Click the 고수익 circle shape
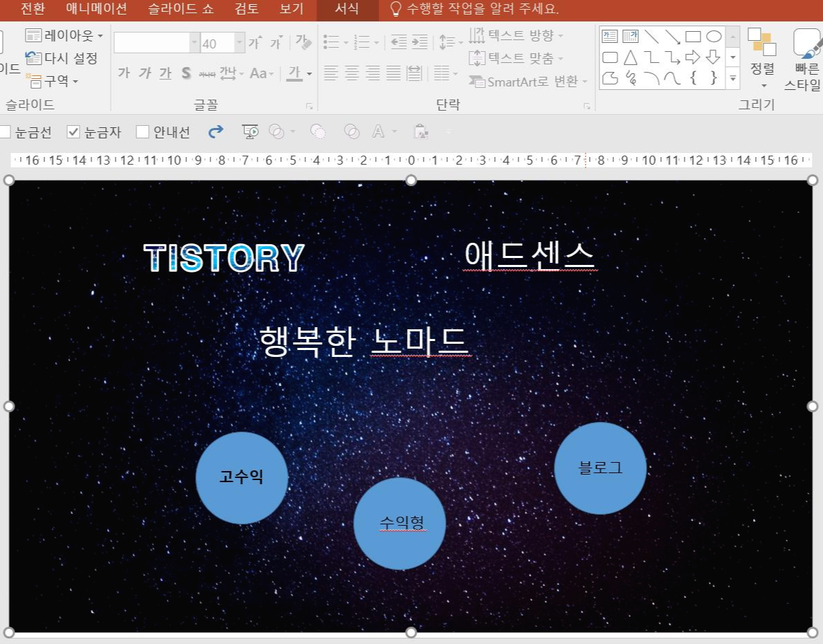Image resolution: width=823 pixels, height=644 pixels. point(242,478)
